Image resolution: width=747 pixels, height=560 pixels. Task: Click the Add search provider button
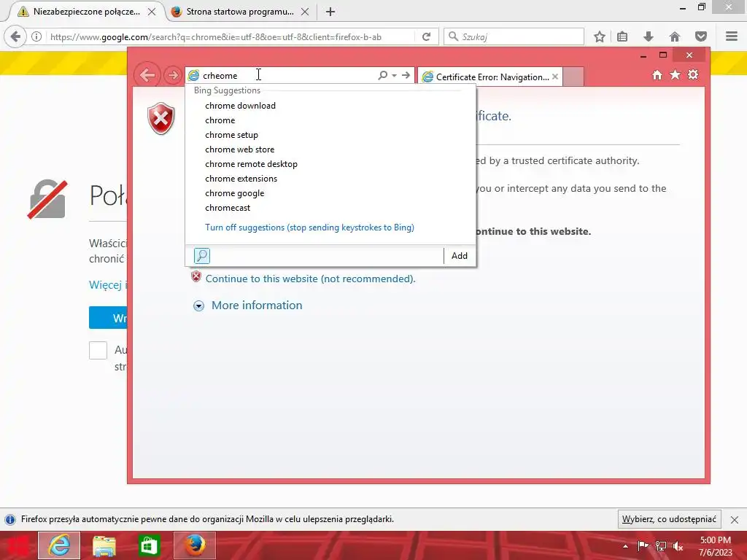click(460, 256)
